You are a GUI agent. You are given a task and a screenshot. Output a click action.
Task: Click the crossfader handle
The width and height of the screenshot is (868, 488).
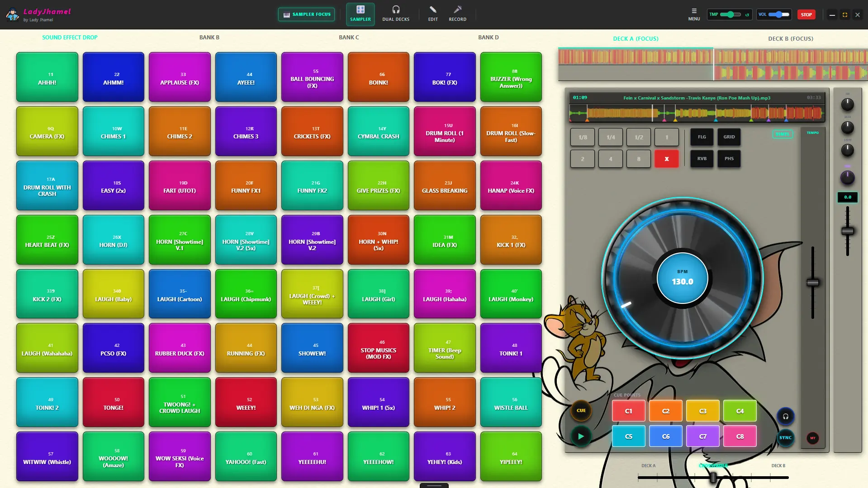pos(713,478)
